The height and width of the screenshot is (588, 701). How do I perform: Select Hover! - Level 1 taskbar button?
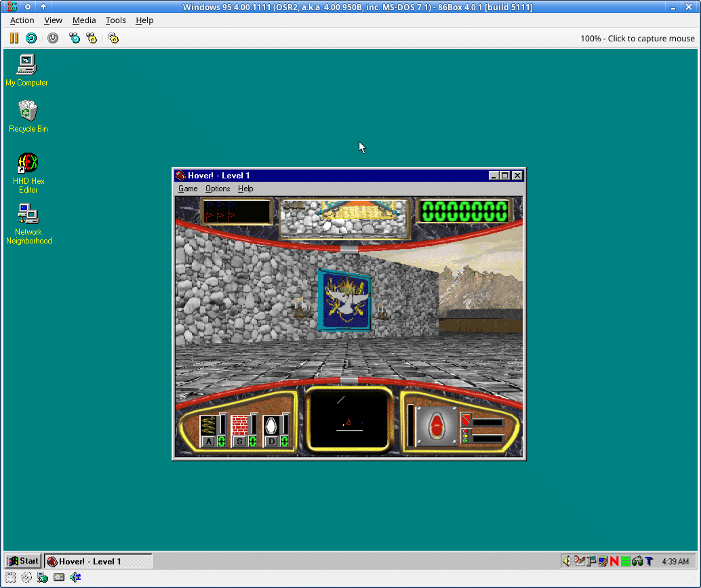coord(98,561)
